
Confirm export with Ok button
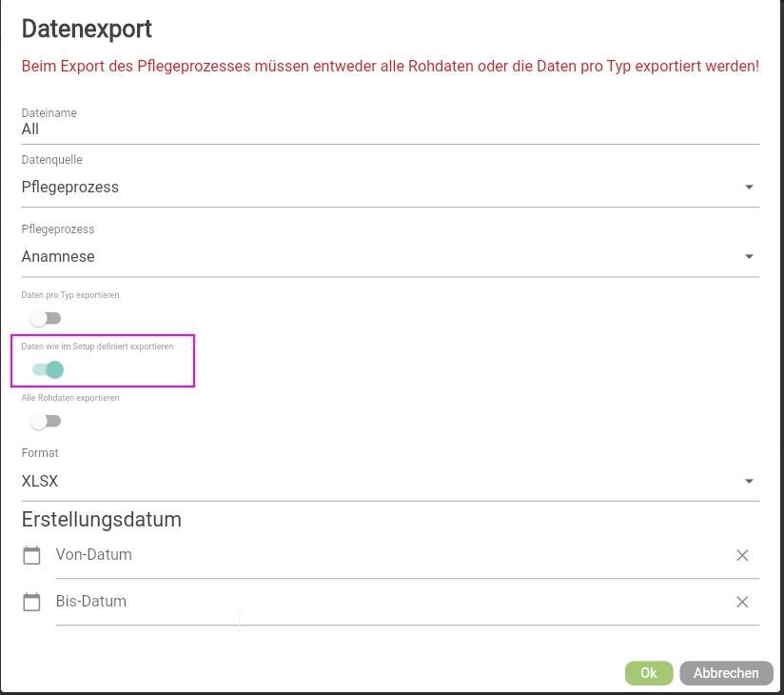pos(648,673)
